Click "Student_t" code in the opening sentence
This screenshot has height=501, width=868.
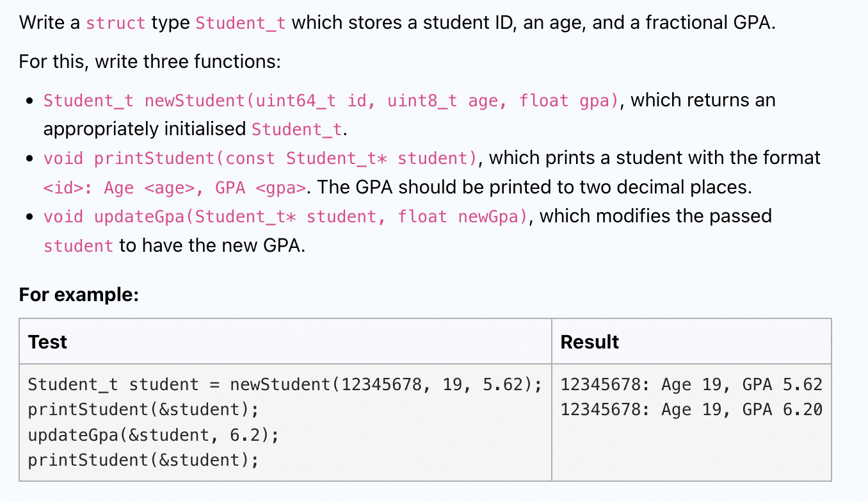coord(240,23)
